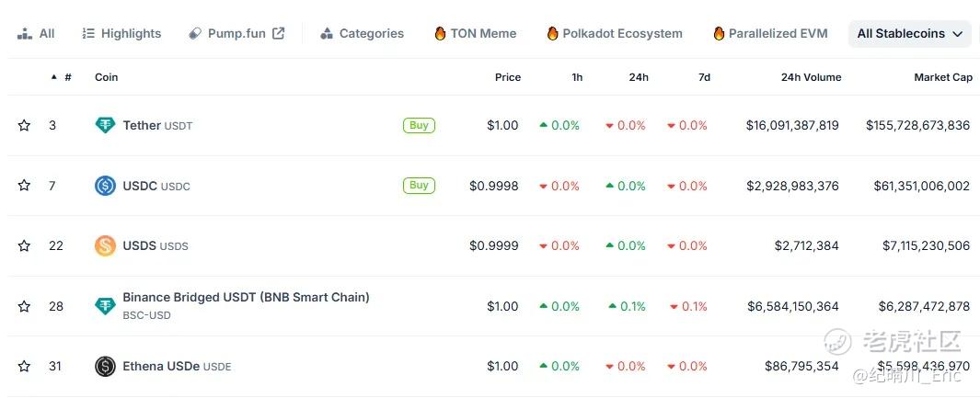
Task: Click the USDC coin logo icon
Action: tap(106, 186)
